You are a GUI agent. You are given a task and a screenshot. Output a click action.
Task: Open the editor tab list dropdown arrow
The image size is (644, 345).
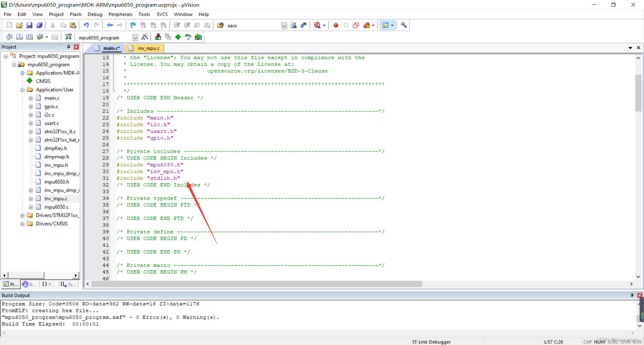630,48
